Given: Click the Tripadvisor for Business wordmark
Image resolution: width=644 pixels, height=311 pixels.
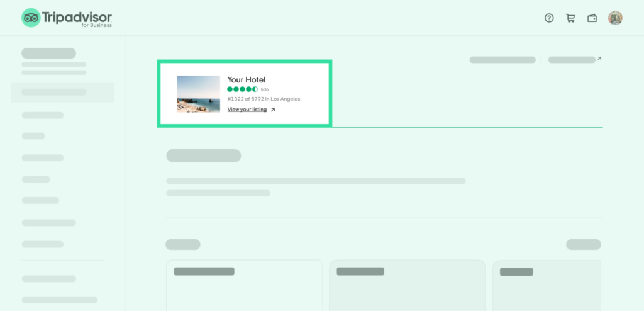Looking at the screenshot, I should pos(77,19).
